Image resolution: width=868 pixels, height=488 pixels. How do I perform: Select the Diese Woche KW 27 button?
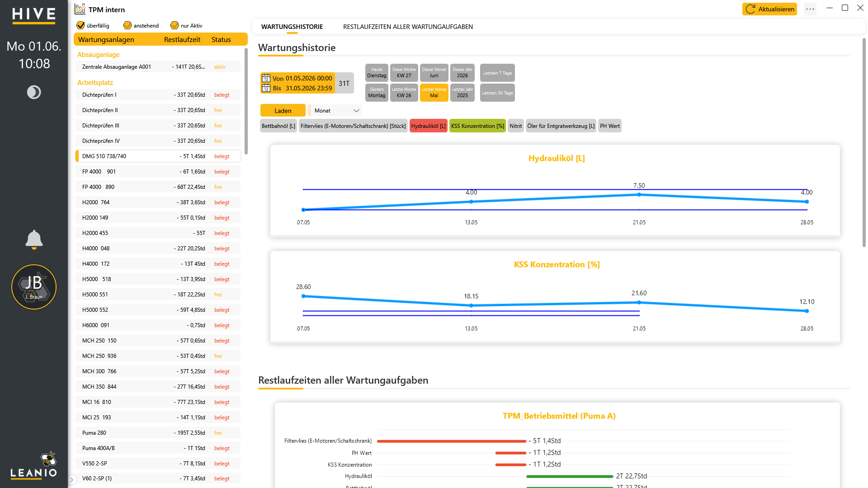[404, 73]
